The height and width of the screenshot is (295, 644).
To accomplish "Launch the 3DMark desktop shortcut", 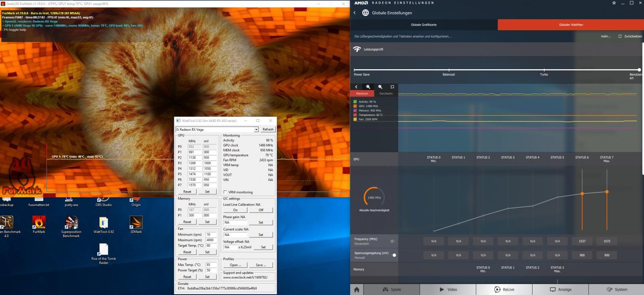I will [136, 225].
